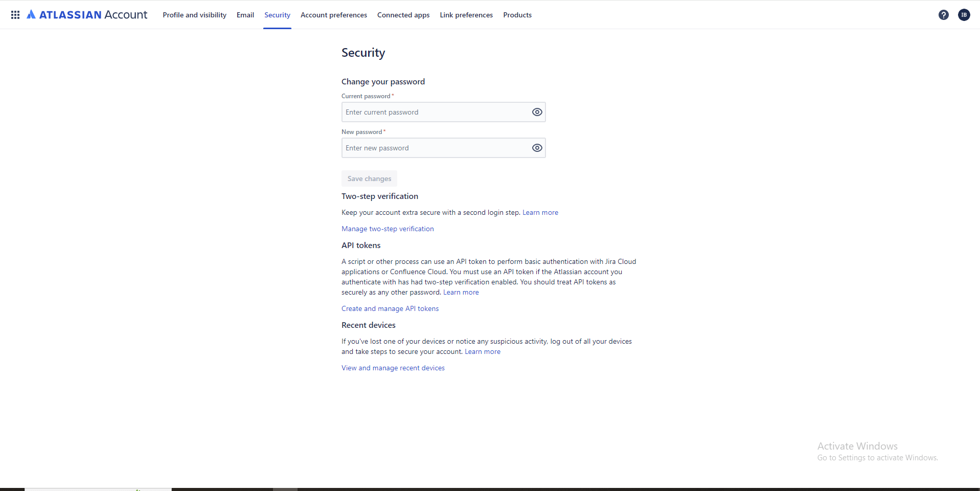Open the Products tab

pyautogui.click(x=517, y=15)
